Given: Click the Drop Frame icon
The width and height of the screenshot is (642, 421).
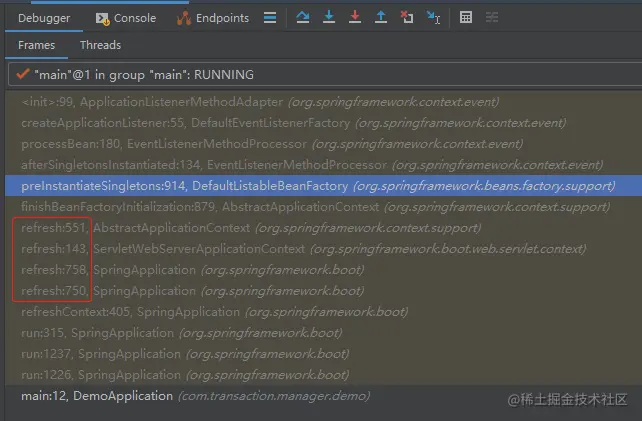Looking at the screenshot, I should tap(407, 17).
